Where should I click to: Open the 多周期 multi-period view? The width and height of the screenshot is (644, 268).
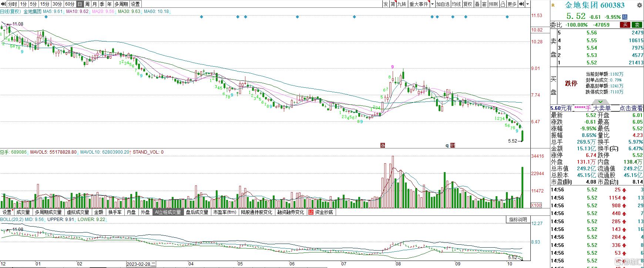[121, 4]
